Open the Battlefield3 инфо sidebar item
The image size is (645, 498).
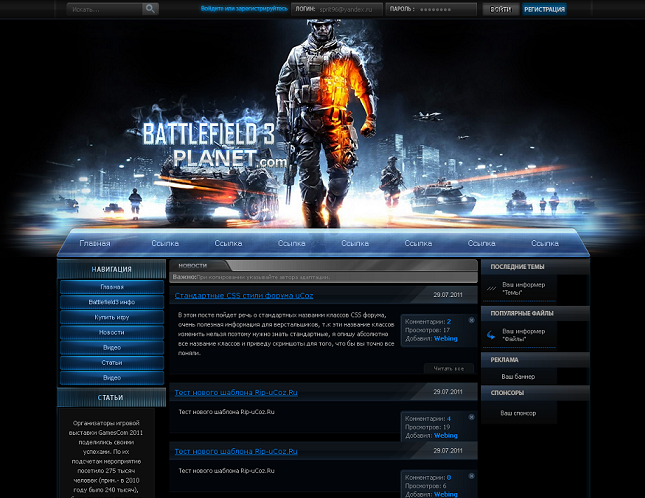(x=112, y=302)
